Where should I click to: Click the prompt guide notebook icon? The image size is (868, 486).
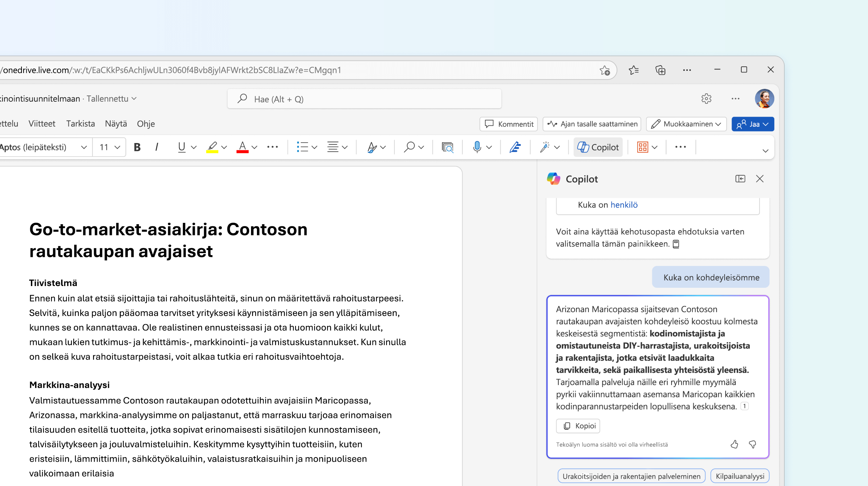[676, 244]
